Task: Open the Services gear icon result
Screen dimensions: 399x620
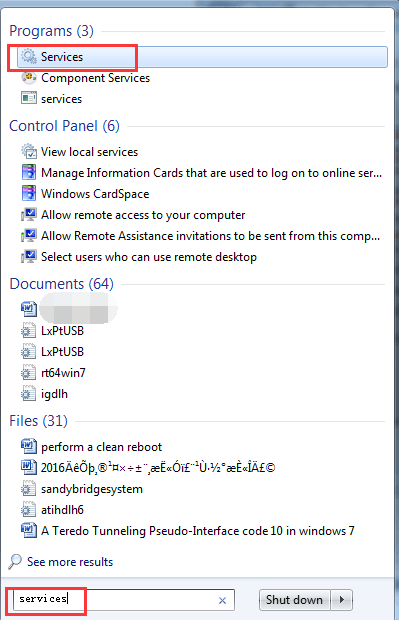Action: point(28,57)
